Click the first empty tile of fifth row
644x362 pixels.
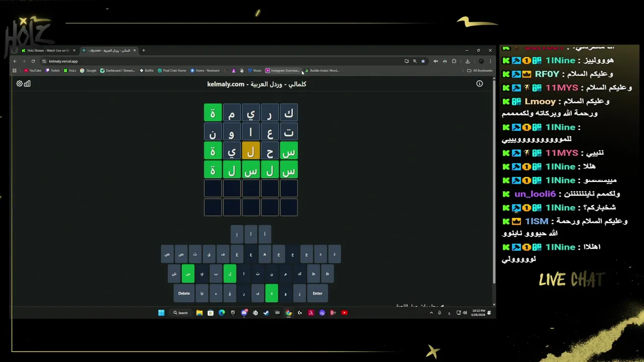pyautogui.click(x=288, y=189)
